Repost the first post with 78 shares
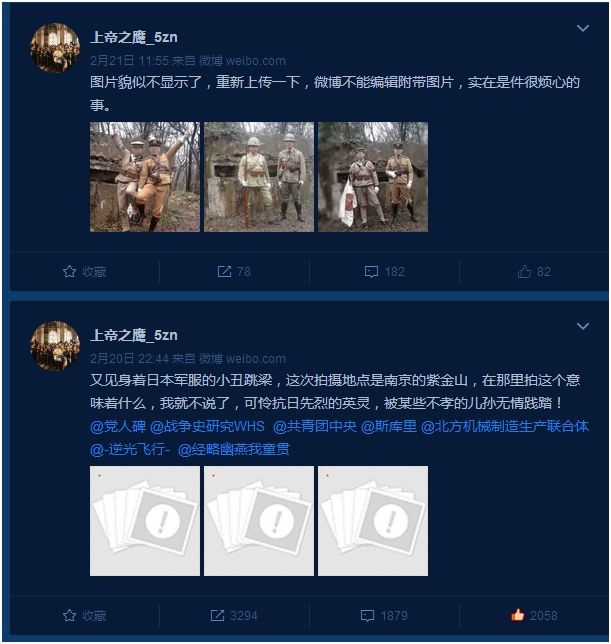 coord(234,271)
